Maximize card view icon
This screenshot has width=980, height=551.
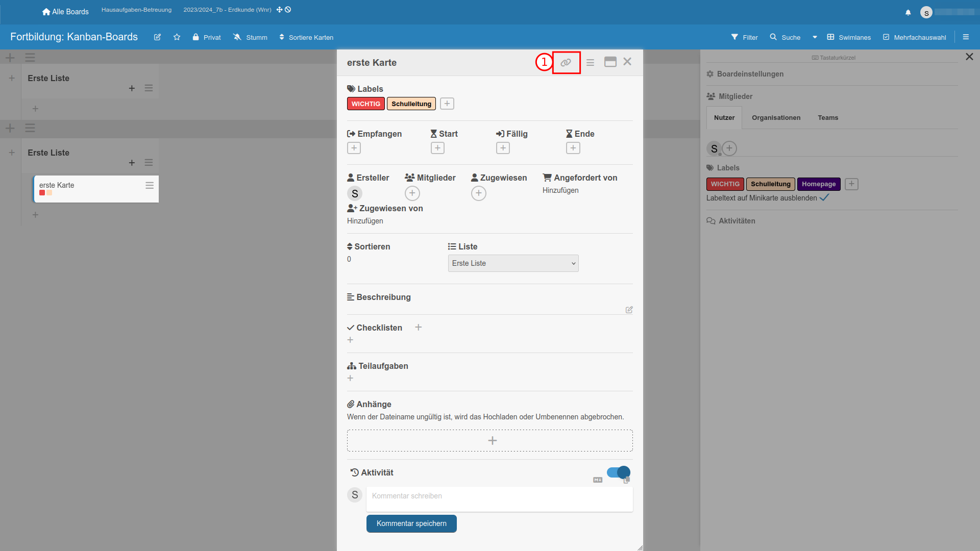610,62
